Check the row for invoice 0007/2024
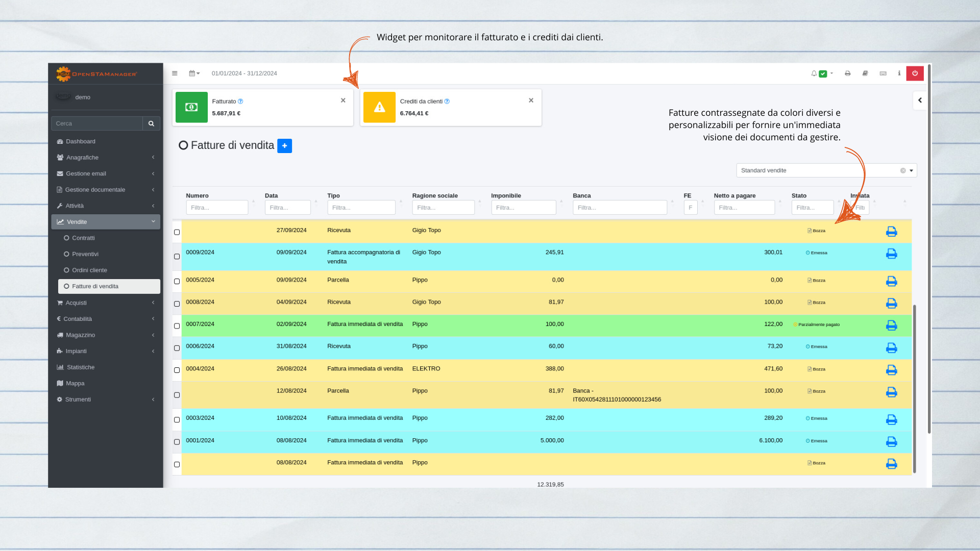The height and width of the screenshot is (551, 980). click(x=177, y=326)
